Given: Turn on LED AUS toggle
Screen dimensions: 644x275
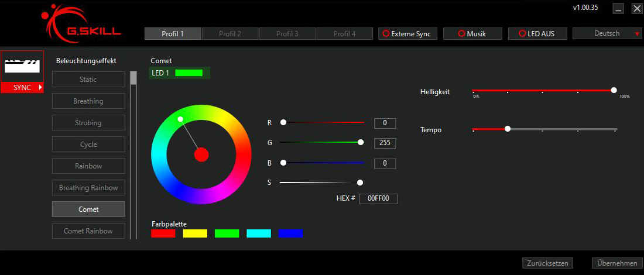Looking at the screenshot, I should point(536,34).
